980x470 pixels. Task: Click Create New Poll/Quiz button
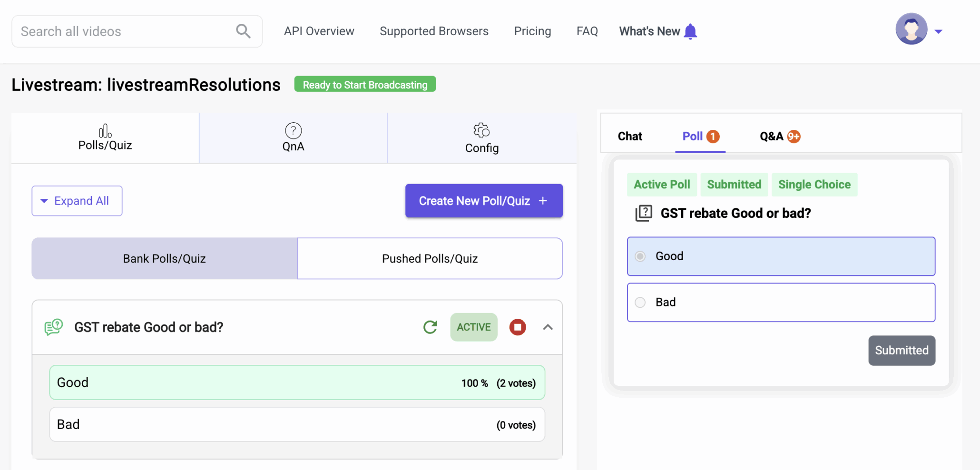484,201
